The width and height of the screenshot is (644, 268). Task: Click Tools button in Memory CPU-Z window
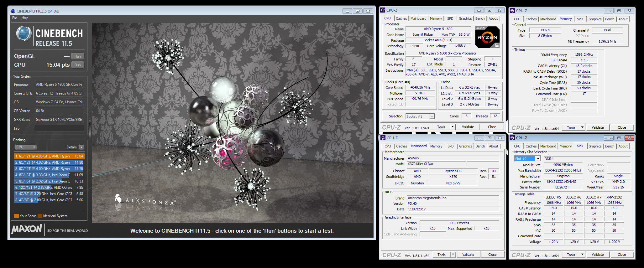pyautogui.click(x=571, y=127)
